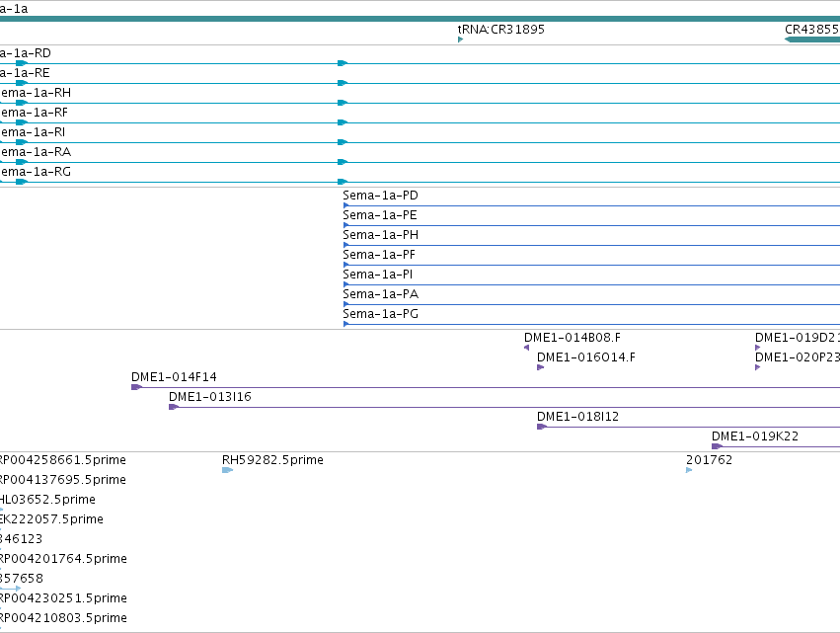Select the HL03652.5prime label

click(47, 500)
